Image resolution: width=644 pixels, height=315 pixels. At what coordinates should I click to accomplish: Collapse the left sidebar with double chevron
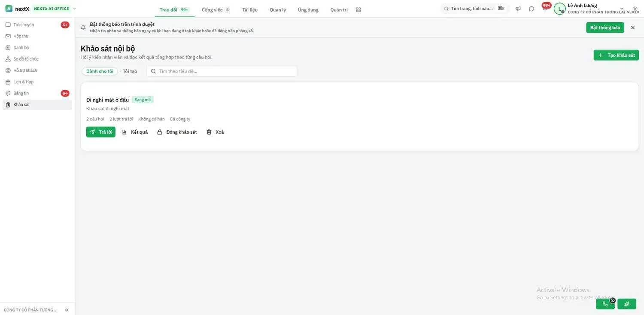tap(67, 310)
